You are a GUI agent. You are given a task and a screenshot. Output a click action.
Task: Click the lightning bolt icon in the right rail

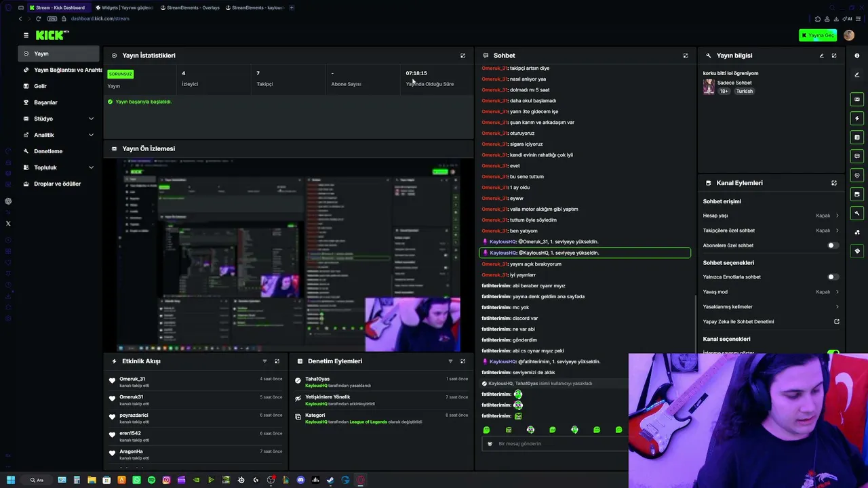[857, 119]
